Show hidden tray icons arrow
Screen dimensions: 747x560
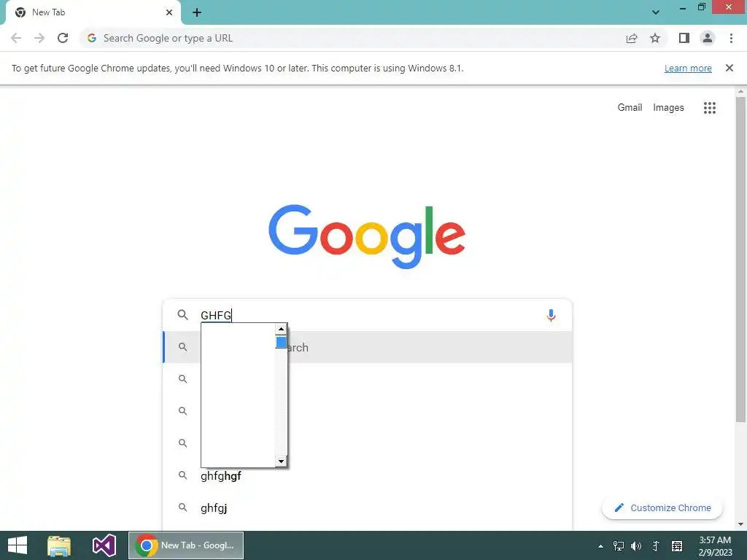tap(600, 546)
